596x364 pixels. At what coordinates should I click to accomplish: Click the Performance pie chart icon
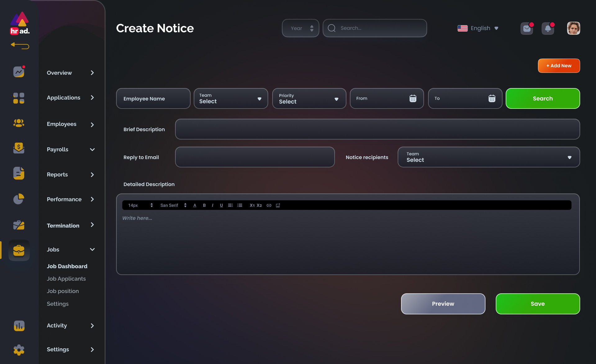click(x=19, y=199)
